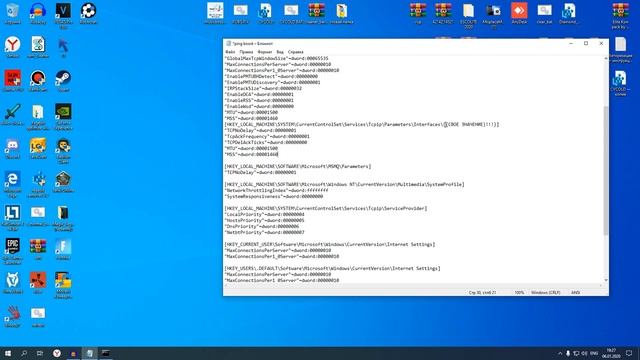
Task: Click the MSMQ\Parameters registry key line
Action: point(298,167)
